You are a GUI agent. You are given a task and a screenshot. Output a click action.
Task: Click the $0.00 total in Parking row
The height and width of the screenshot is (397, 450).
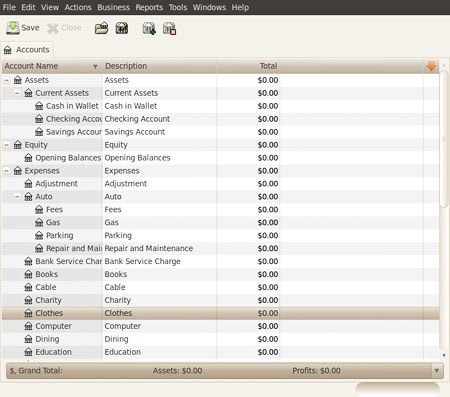[268, 235]
